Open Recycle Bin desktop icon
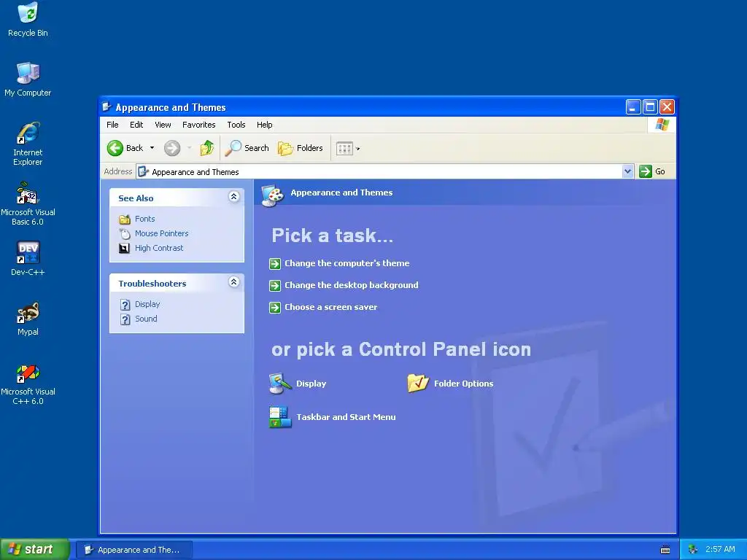 coord(28,20)
